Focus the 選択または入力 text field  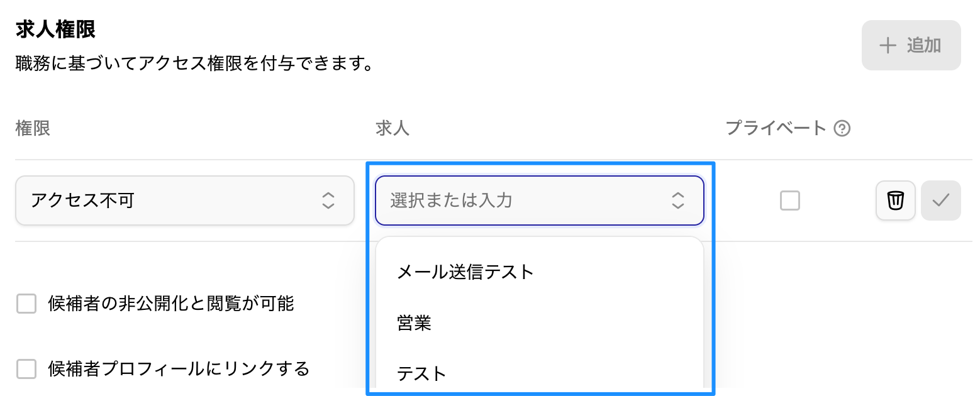pos(516,201)
